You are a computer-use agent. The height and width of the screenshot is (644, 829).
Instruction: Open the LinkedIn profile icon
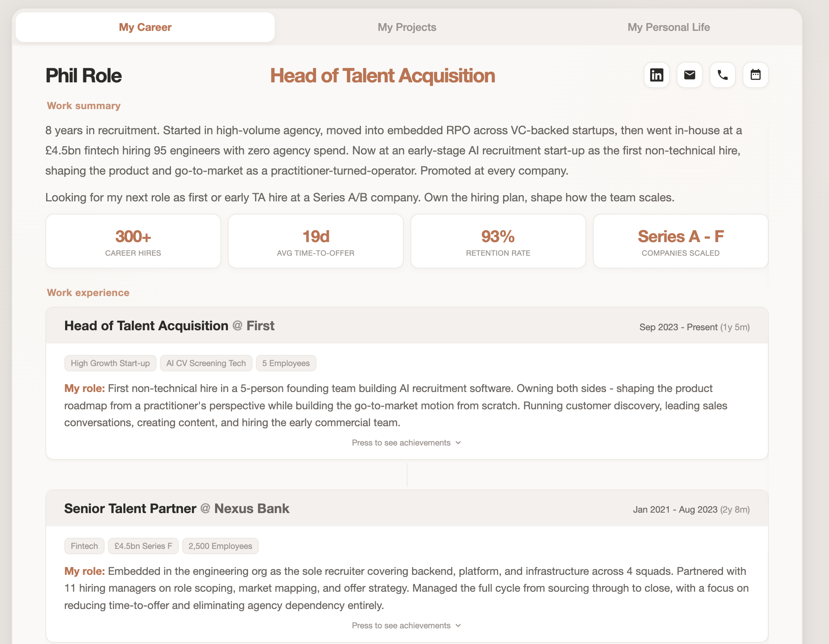point(656,75)
